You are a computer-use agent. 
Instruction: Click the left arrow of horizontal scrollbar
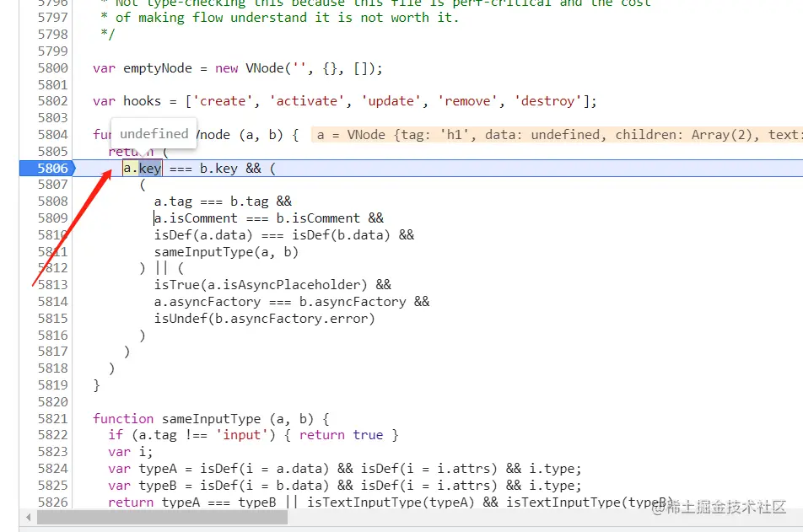[x=28, y=518]
